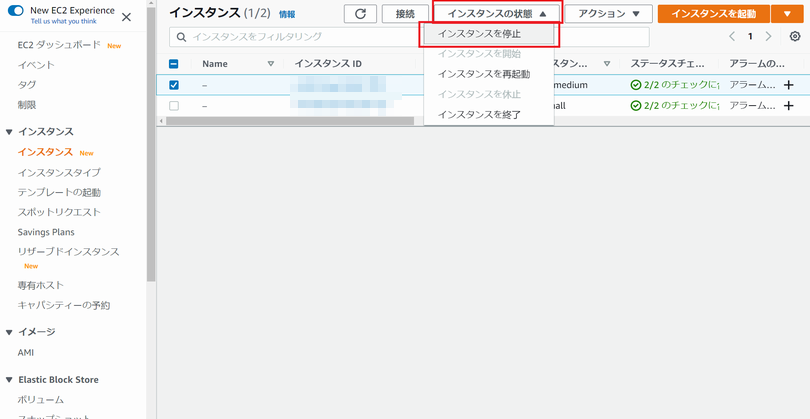The image size is (810, 419).
Task: Sort by Name column arrow
Action: [270, 64]
